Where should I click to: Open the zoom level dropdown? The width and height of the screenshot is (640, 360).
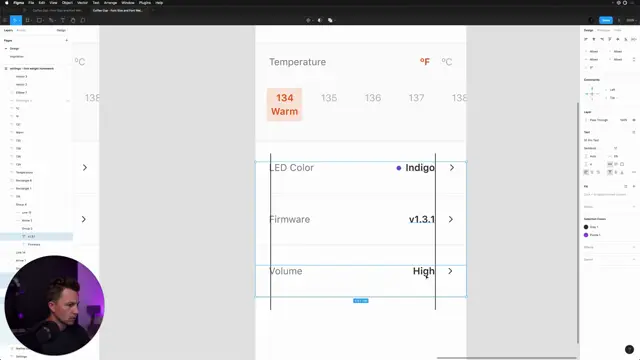click(x=631, y=20)
